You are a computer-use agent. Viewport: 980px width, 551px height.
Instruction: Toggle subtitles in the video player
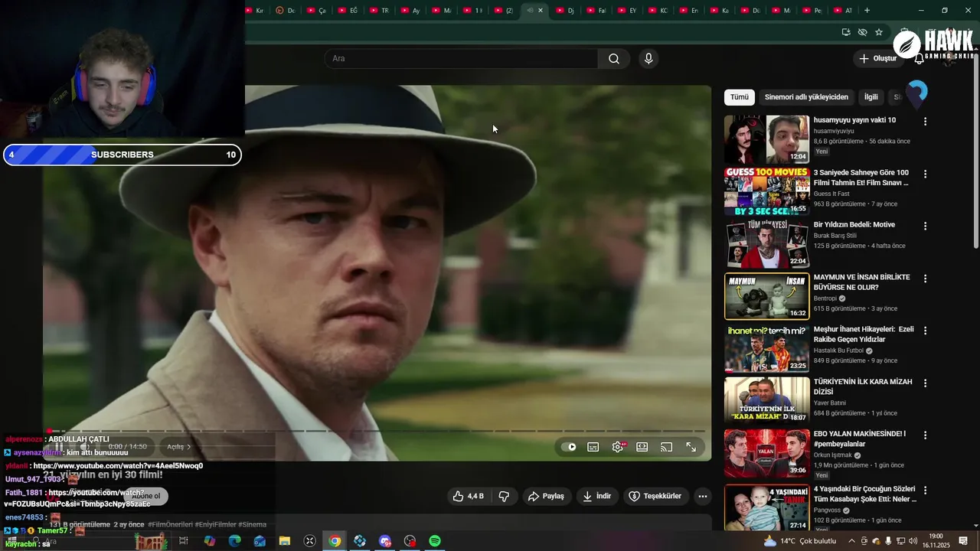[x=593, y=447]
